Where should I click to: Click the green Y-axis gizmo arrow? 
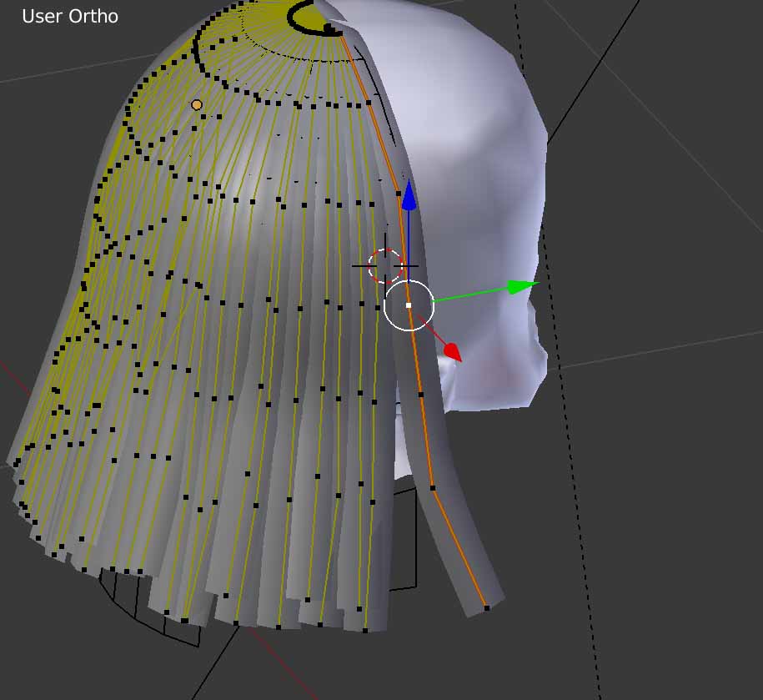click(521, 287)
